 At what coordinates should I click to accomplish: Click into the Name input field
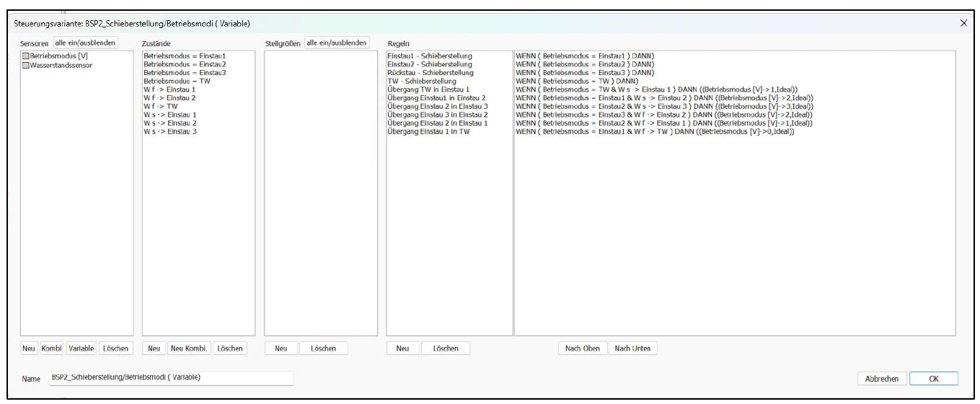tap(171, 377)
